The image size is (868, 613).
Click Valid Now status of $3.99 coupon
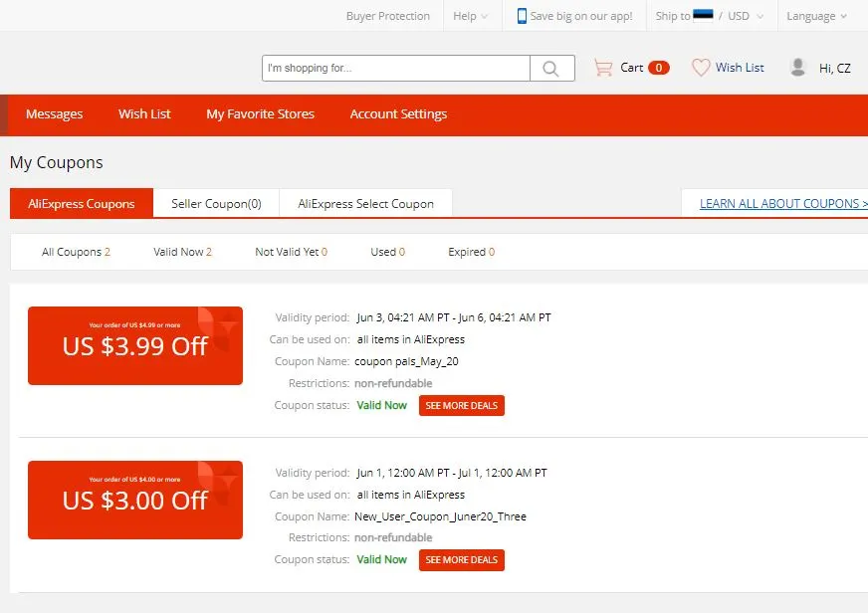(x=382, y=406)
